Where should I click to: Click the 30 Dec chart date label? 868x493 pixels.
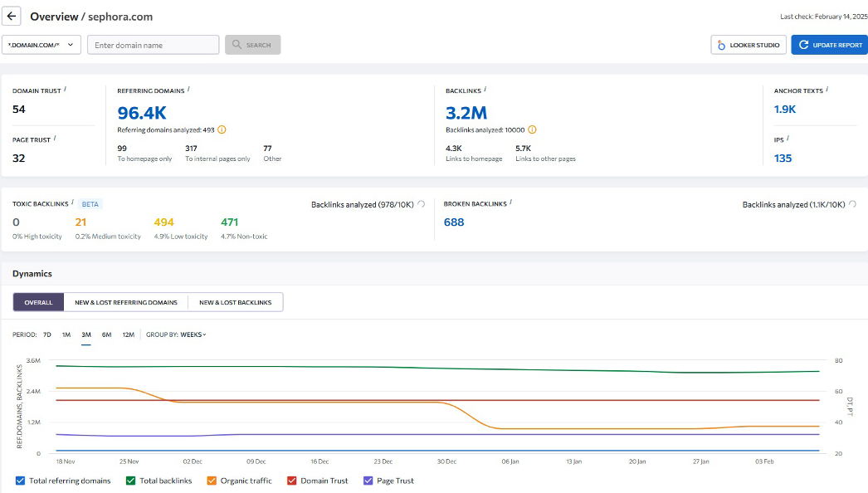(446, 461)
